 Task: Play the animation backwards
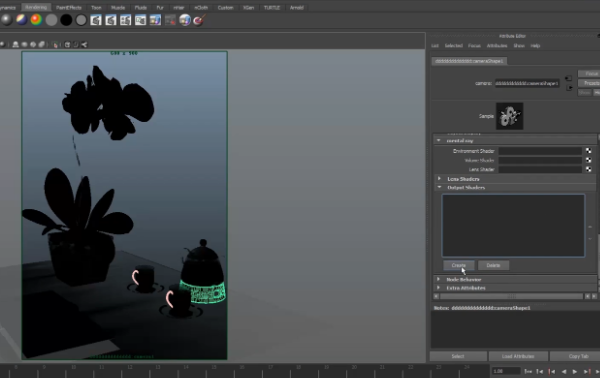pyautogui.click(x=564, y=371)
